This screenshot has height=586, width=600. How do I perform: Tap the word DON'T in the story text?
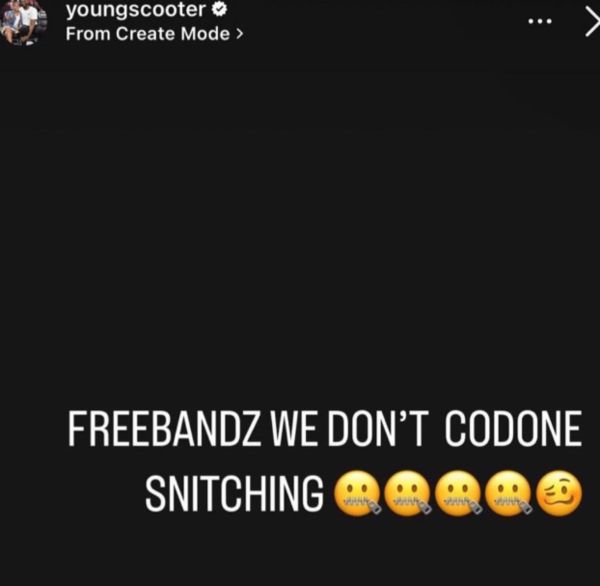[x=378, y=429]
